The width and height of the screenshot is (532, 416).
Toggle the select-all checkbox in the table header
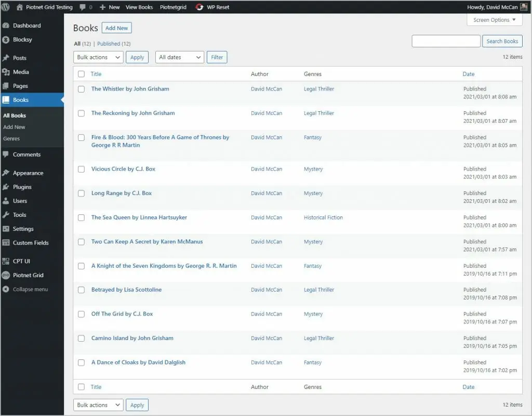[81, 74]
